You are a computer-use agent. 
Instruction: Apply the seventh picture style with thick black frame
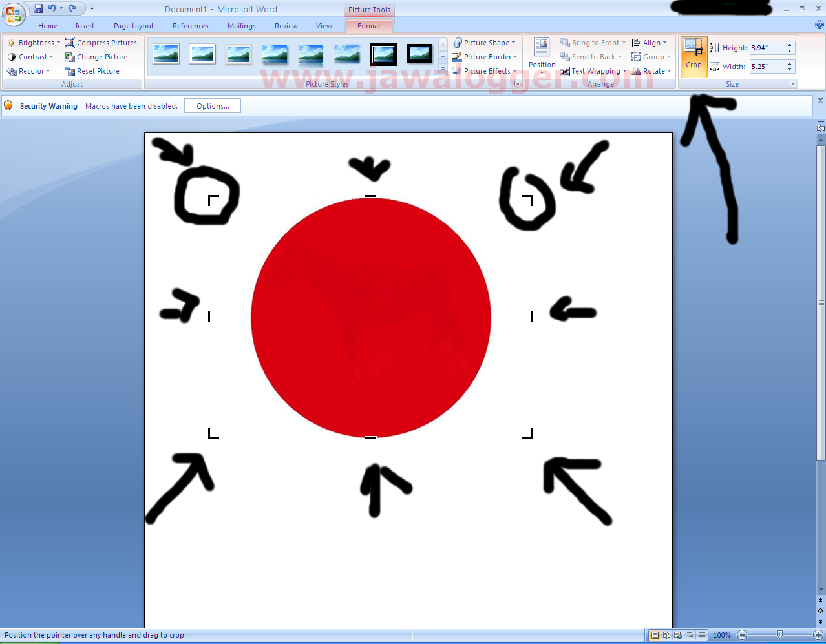coord(383,54)
